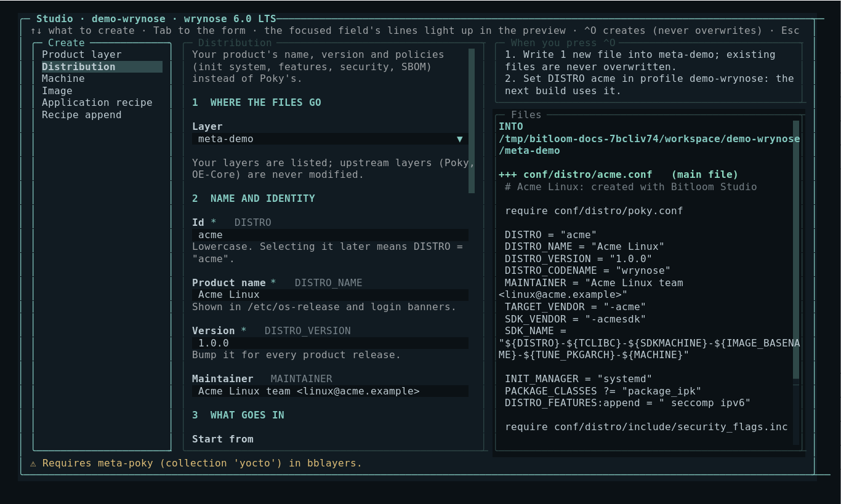
Task: Click the Acme Linux comment line in preview
Action: [631, 187]
